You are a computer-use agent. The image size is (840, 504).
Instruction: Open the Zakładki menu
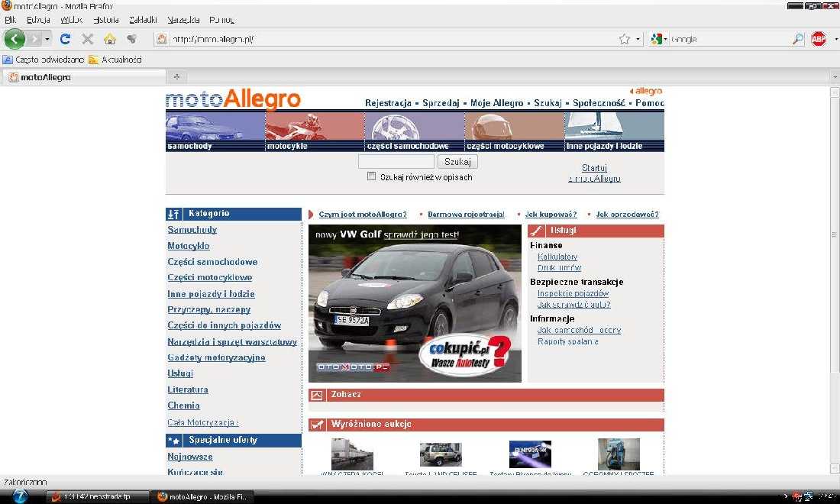point(143,20)
